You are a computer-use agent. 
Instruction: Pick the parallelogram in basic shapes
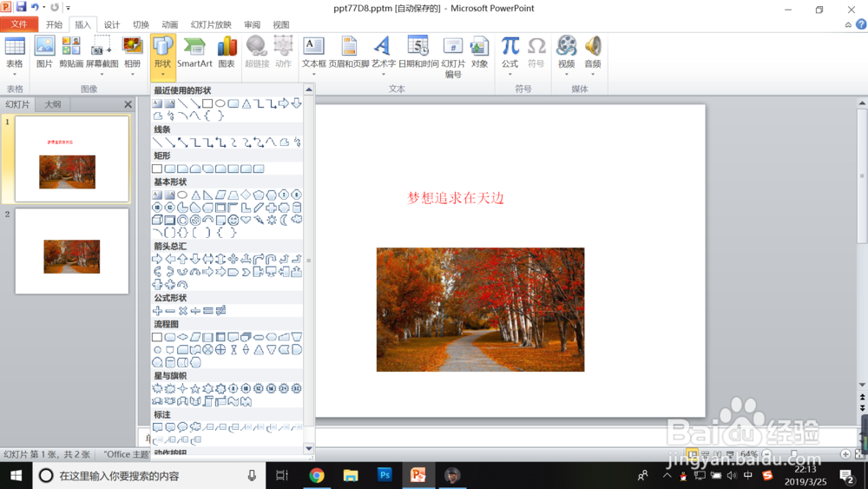tap(220, 195)
